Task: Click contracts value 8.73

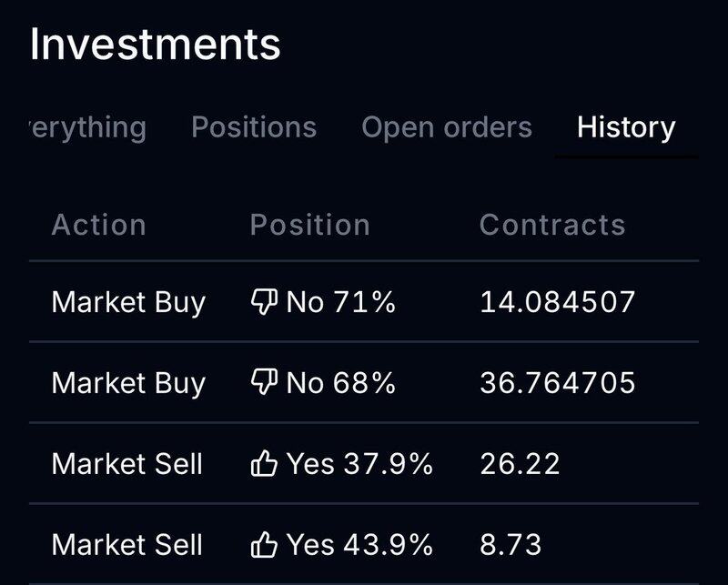Action: tap(511, 544)
